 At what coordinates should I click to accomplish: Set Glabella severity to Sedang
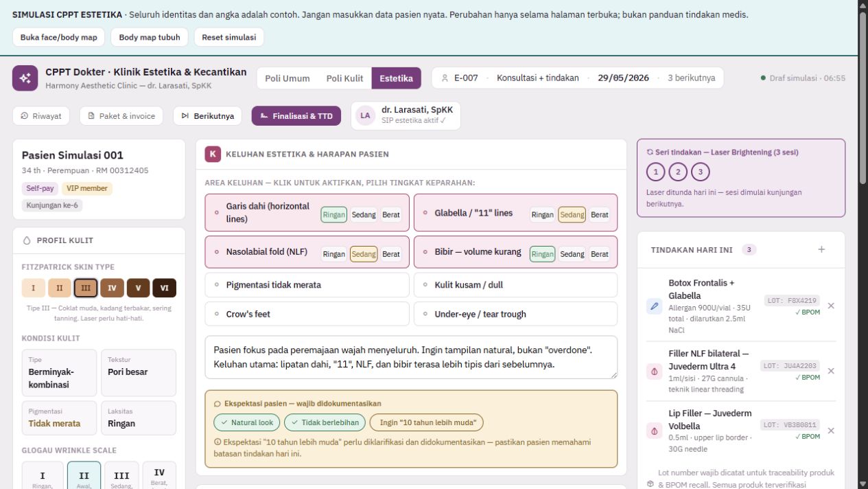point(572,215)
